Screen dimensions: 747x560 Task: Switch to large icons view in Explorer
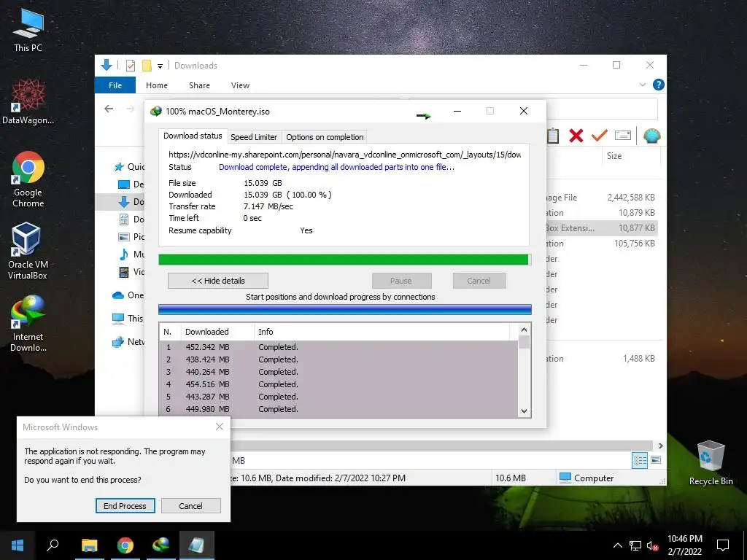point(656,460)
